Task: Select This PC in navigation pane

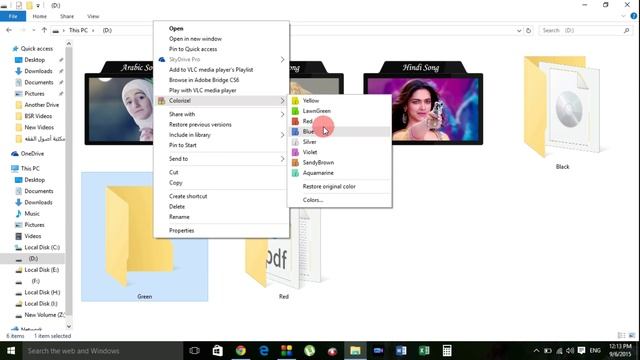Action: coord(30,169)
